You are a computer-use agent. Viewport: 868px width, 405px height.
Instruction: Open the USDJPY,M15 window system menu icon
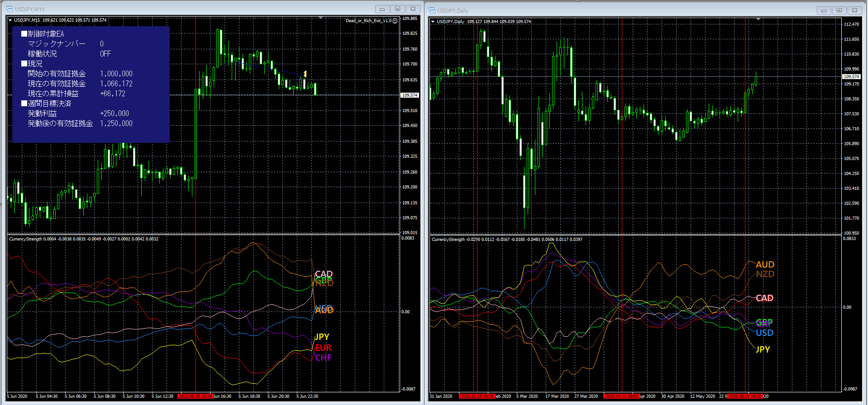[x=10, y=9]
